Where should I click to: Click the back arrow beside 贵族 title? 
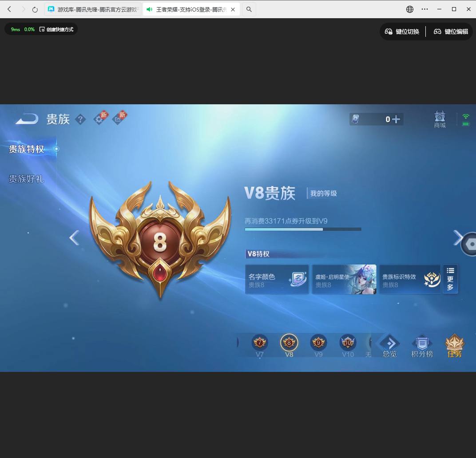tap(27, 119)
